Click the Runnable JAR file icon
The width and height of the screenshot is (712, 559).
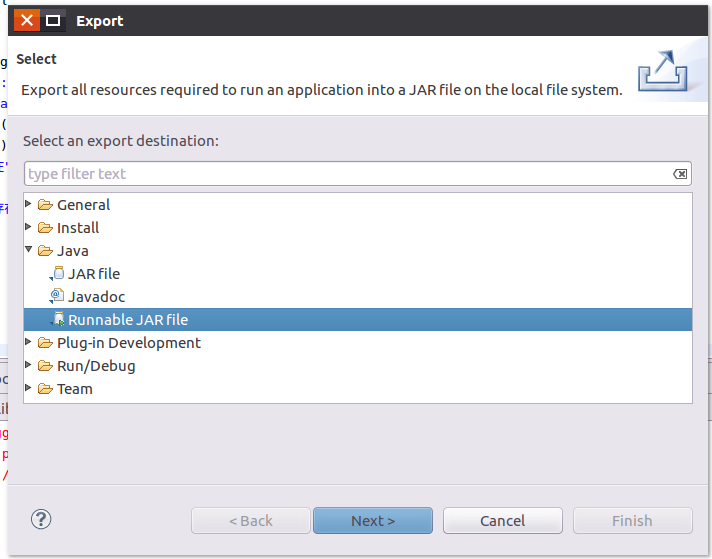pos(57,320)
